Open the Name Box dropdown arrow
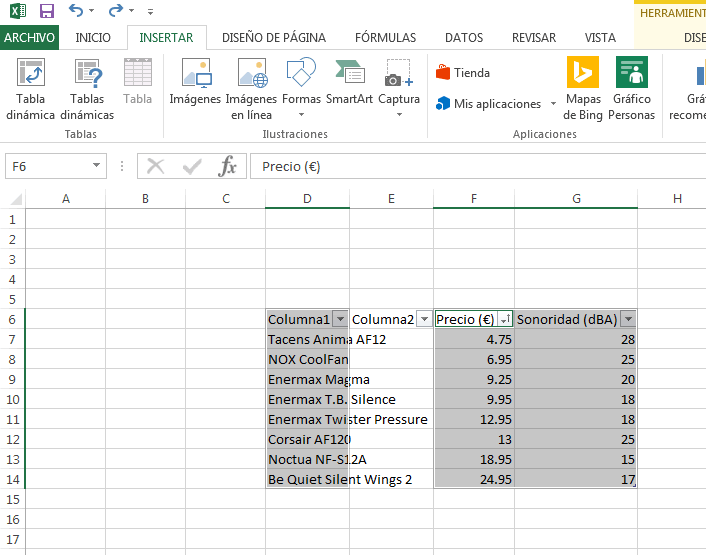706x555 pixels. 96,166
